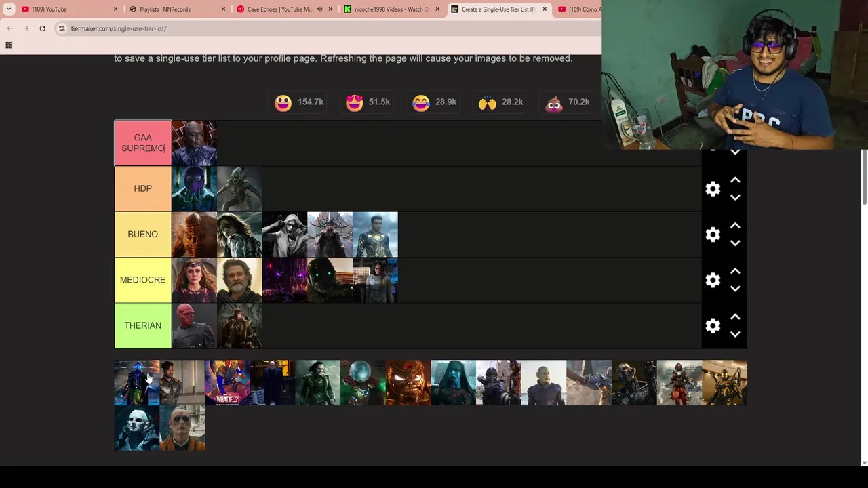The image size is (868, 488).
Task: Switch to the (189) YouTube tab
Action: 70,9
